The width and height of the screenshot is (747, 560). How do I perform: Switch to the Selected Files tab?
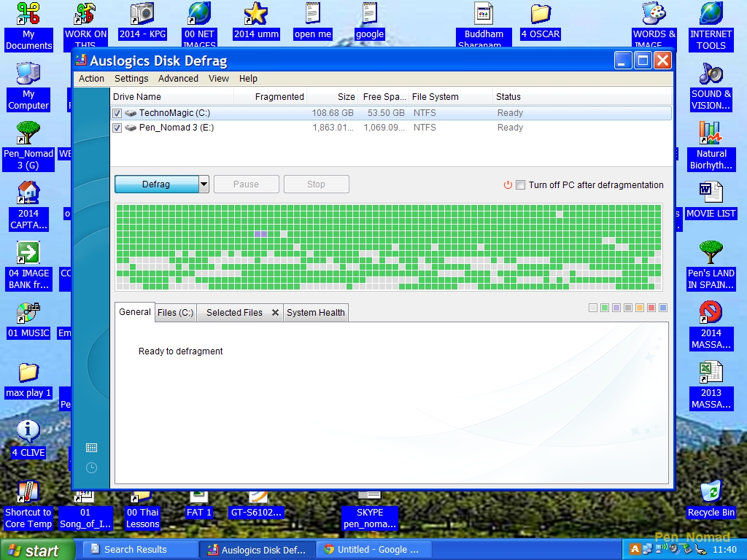[234, 312]
